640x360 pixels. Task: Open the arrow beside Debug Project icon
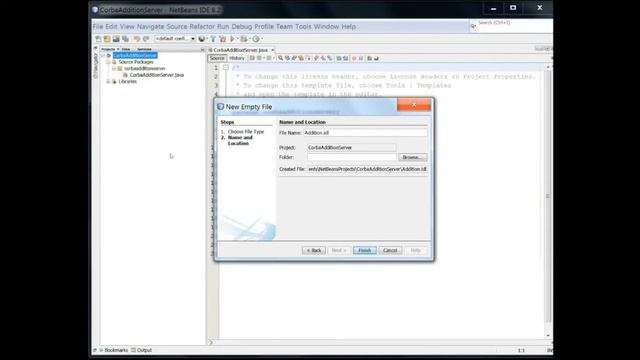coord(249,39)
